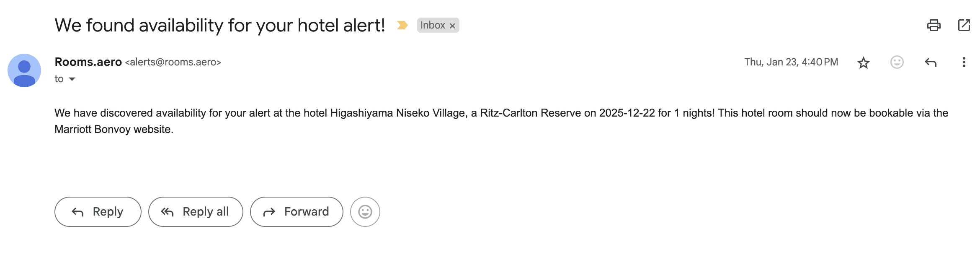Open the emoji reaction picker beside Forward
Viewport: 980px width, 255px height.
[x=365, y=212]
